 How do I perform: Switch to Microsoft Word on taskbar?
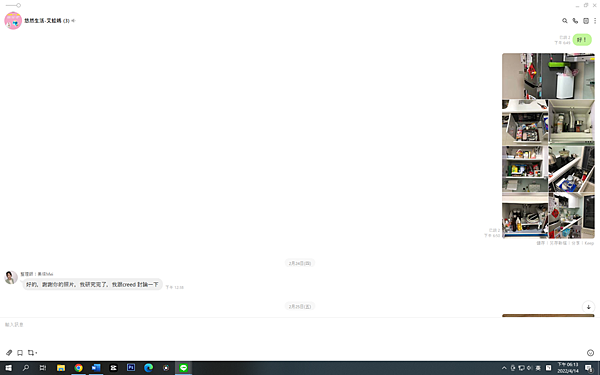(96, 368)
